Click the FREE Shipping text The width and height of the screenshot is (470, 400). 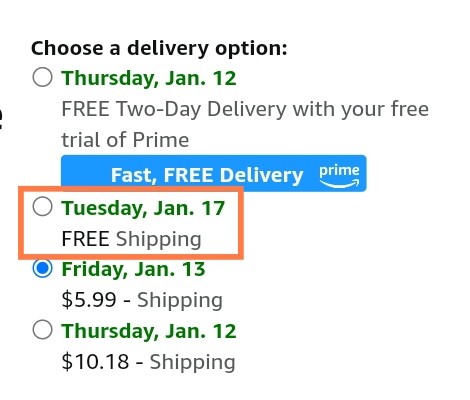point(132,239)
